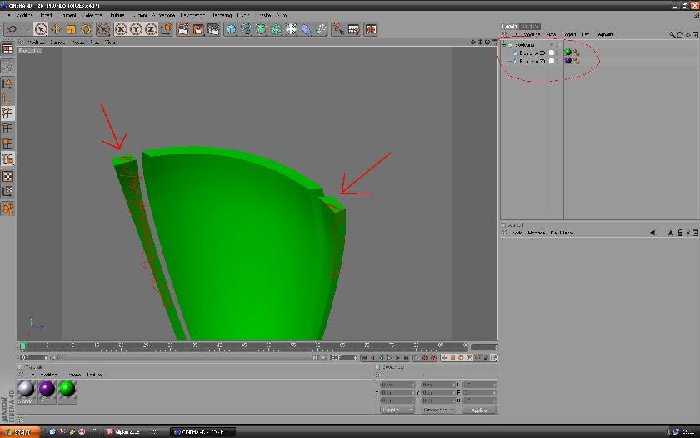This screenshot has height=438, width=700.
Task: Select the Scale tool
Action: tap(71, 29)
